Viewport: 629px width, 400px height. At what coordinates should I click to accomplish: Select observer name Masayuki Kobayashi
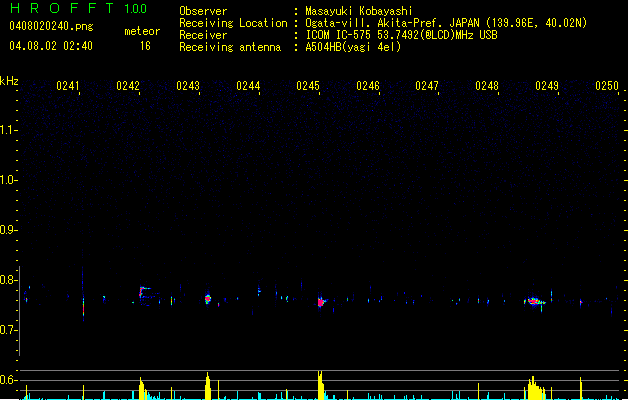pyautogui.click(x=358, y=11)
